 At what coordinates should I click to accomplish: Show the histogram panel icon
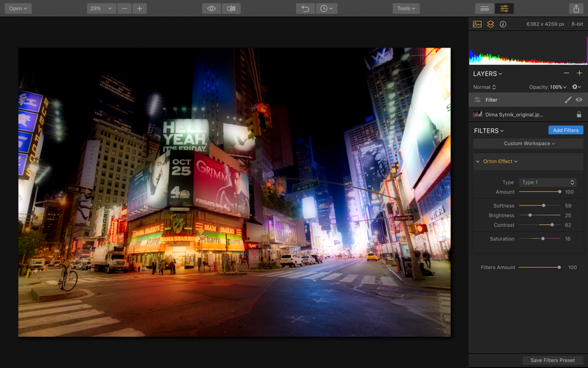point(477,24)
